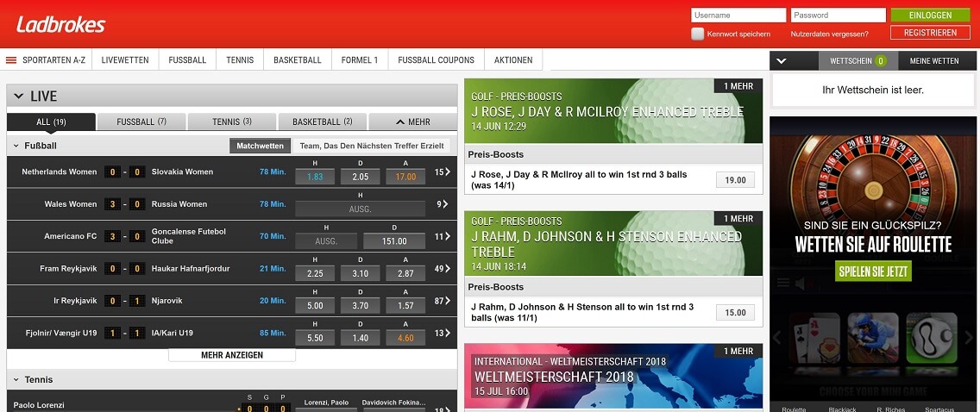Pick draw odds 2.05 Netherlands vs Slovakia
Image resolution: width=980 pixels, height=412 pixels.
click(361, 177)
